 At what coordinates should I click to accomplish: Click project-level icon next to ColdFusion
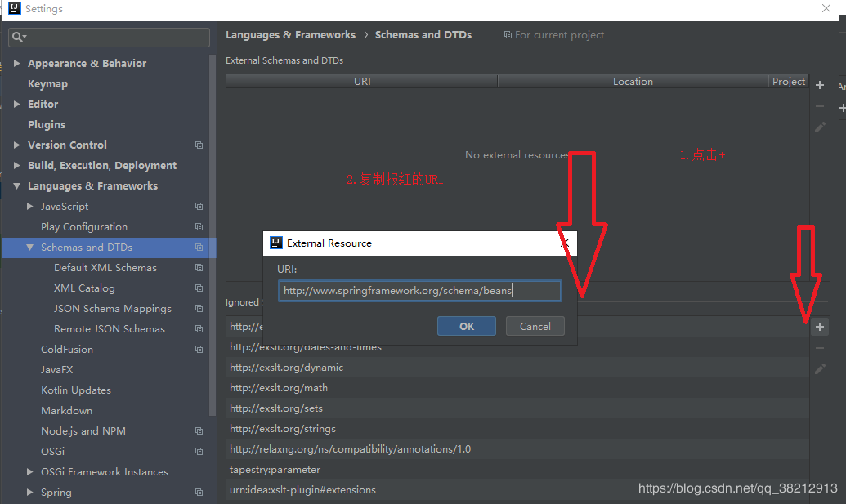pyautogui.click(x=199, y=350)
